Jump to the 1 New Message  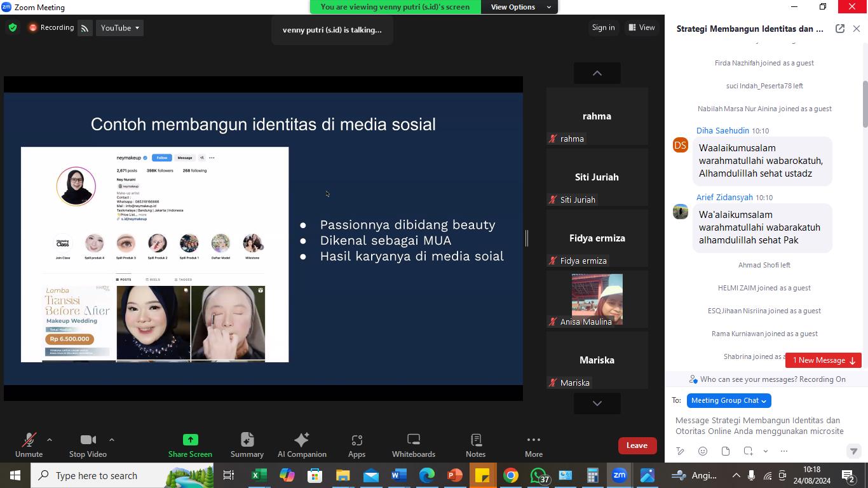pos(823,360)
